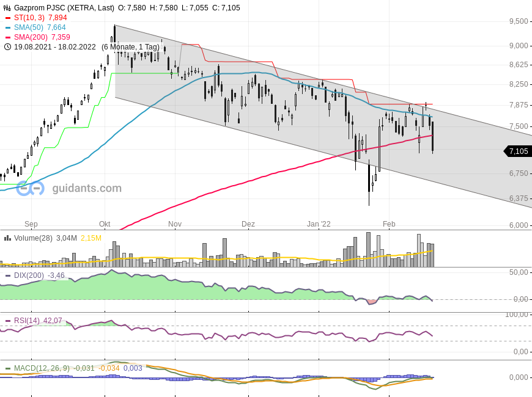
Task: Click the 9,500 price axis label
Action: coord(519,21)
